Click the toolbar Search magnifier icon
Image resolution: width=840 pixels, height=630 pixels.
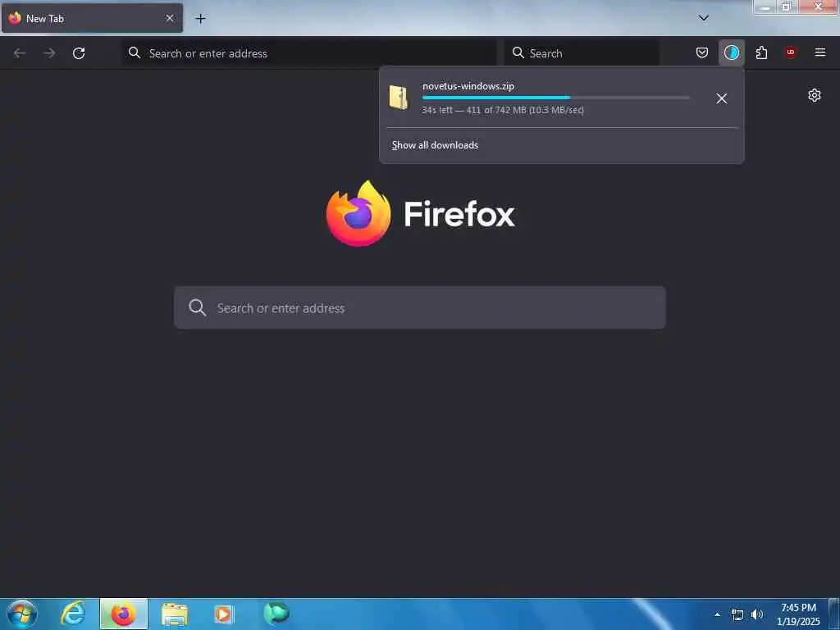[518, 52]
